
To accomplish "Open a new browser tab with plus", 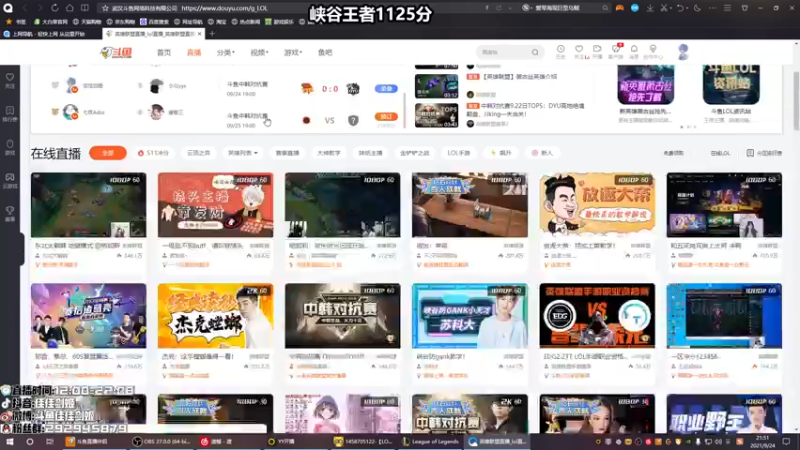I will (212, 34).
